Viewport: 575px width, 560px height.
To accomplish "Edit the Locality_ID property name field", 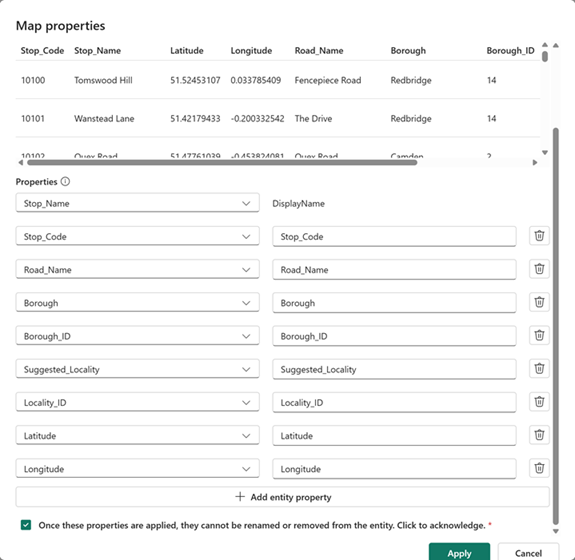I will (394, 402).
